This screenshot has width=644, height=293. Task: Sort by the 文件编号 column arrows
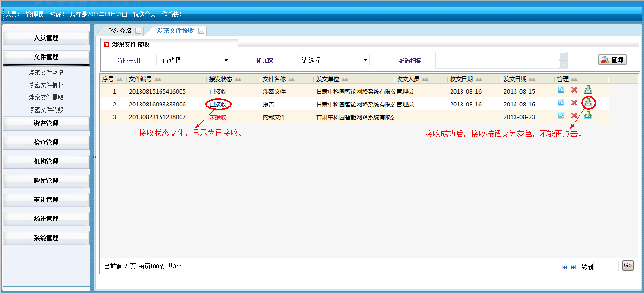coord(157,80)
